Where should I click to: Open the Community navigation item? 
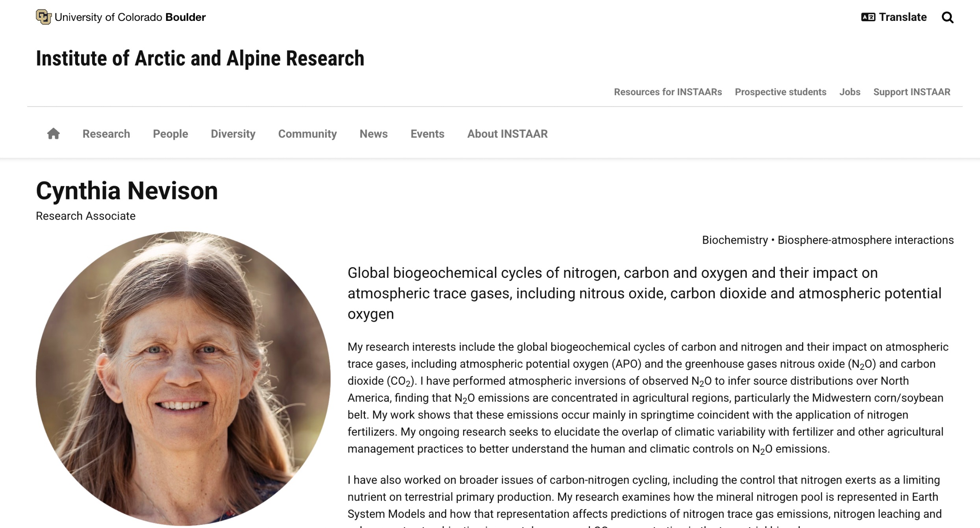click(308, 134)
